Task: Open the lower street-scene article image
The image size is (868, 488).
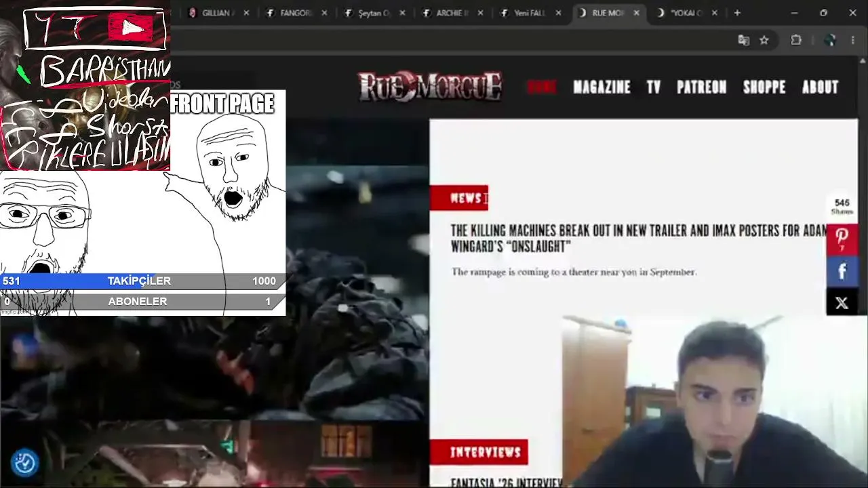Action: pos(214,454)
